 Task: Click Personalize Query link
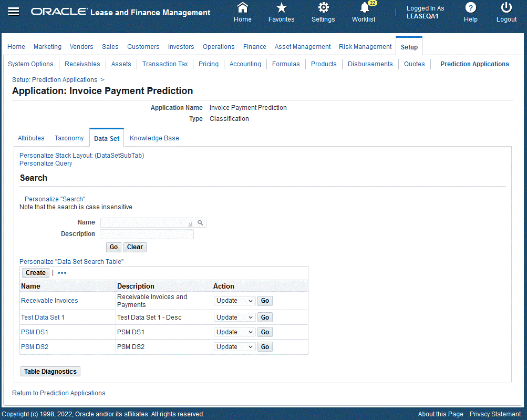[46, 163]
